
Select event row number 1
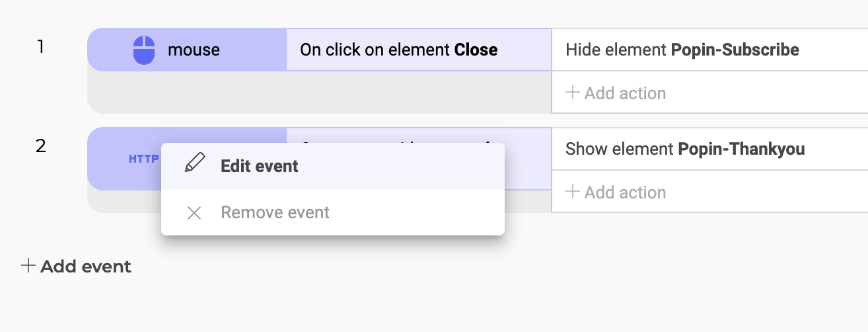click(41, 47)
